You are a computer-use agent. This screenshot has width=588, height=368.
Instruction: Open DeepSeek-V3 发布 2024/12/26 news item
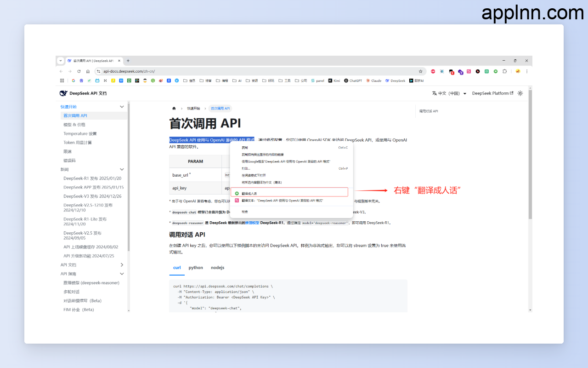tap(92, 196)
